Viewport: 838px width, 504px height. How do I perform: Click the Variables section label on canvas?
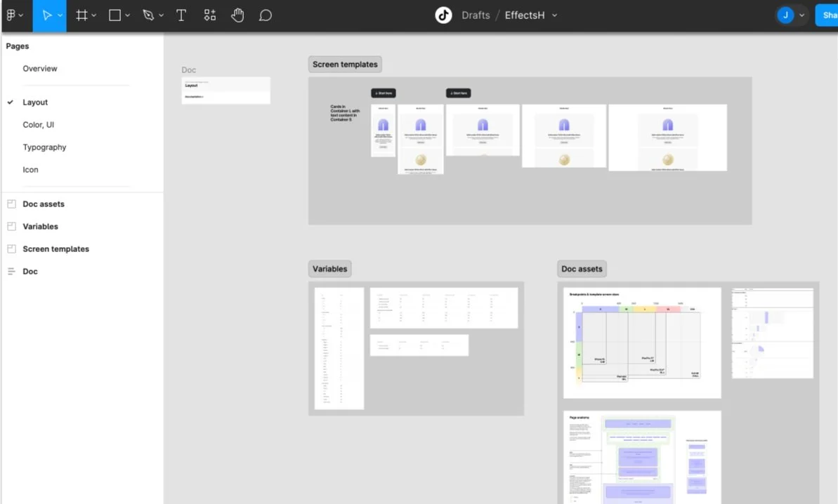pos(329,269)
